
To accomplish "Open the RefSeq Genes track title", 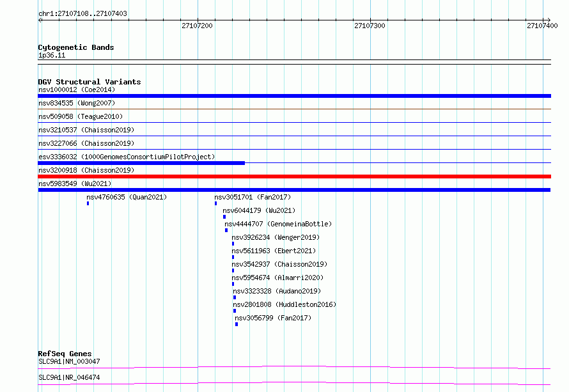I will 65,354.
